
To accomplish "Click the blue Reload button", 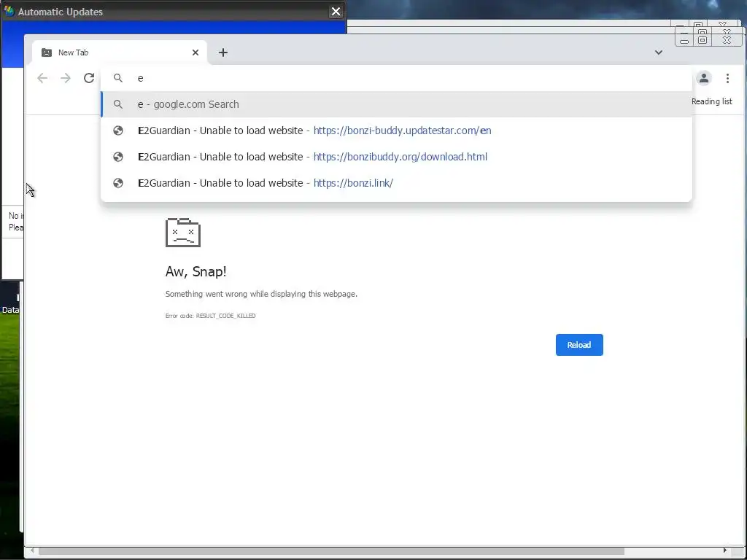I will pyautogui.click(x=579, y=345).
